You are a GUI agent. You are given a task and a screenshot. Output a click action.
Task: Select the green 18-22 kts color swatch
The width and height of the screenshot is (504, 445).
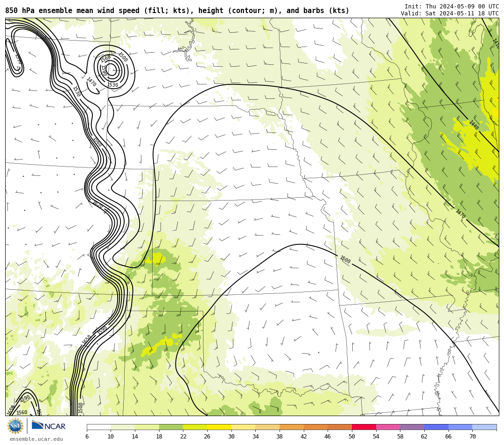point(171,427)
